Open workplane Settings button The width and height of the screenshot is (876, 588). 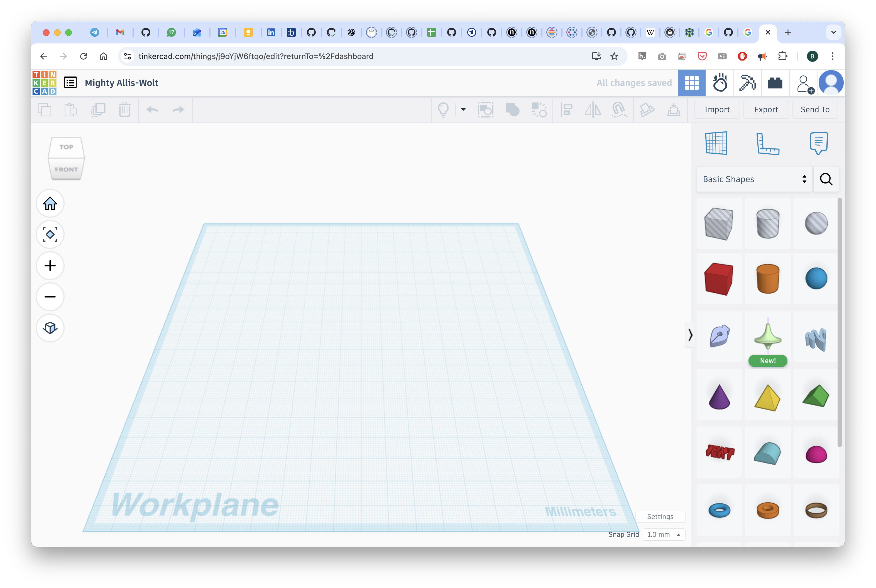click(660, 516)
